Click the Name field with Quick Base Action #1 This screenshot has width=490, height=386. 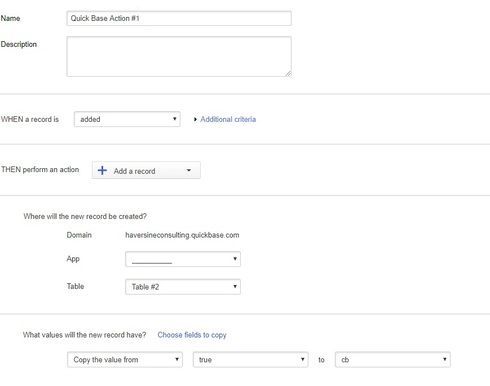[x=179, y=18]
